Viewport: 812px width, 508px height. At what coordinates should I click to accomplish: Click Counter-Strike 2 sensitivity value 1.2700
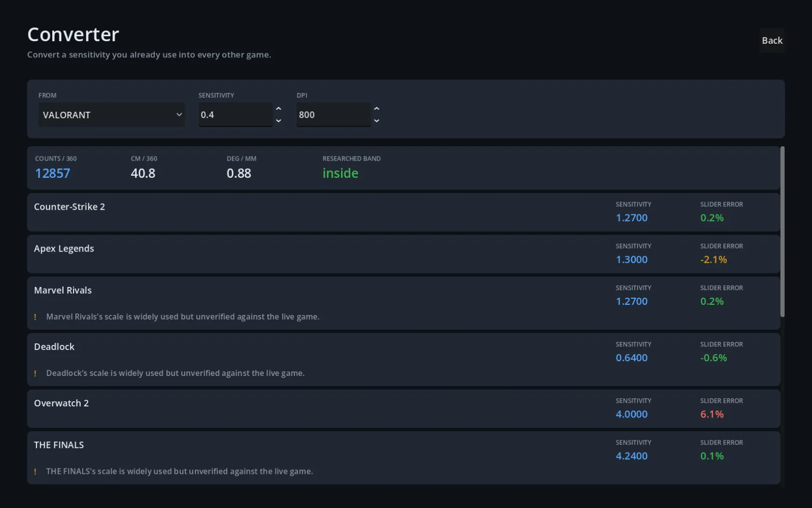632,218
